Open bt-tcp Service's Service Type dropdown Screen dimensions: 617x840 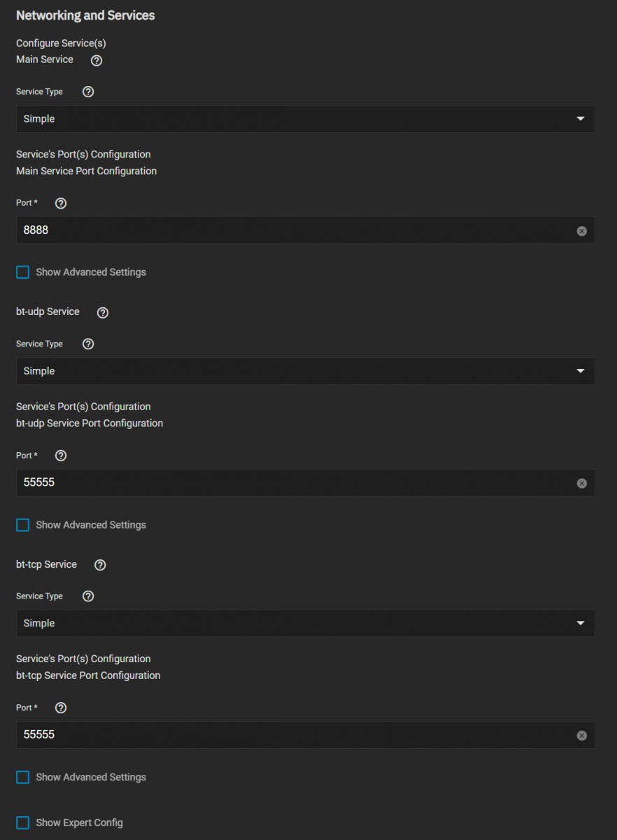coord(306,623)
